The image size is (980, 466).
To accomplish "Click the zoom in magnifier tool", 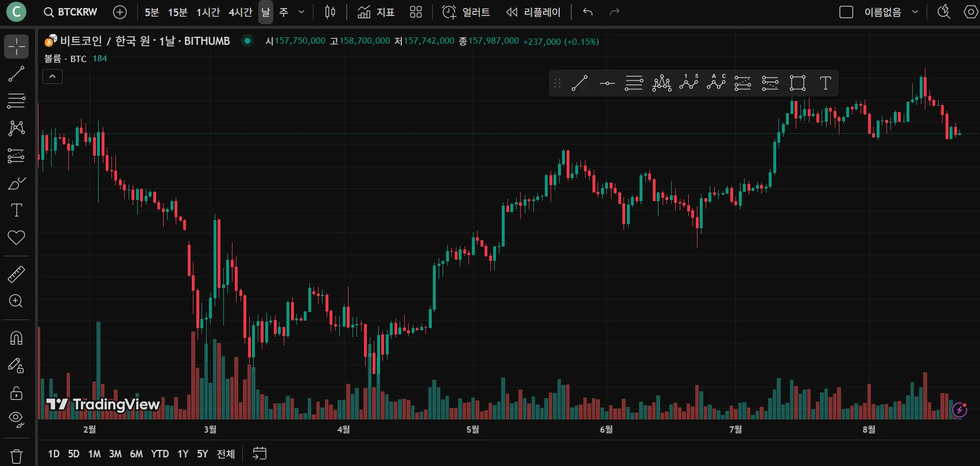I will tap(16, 301).
